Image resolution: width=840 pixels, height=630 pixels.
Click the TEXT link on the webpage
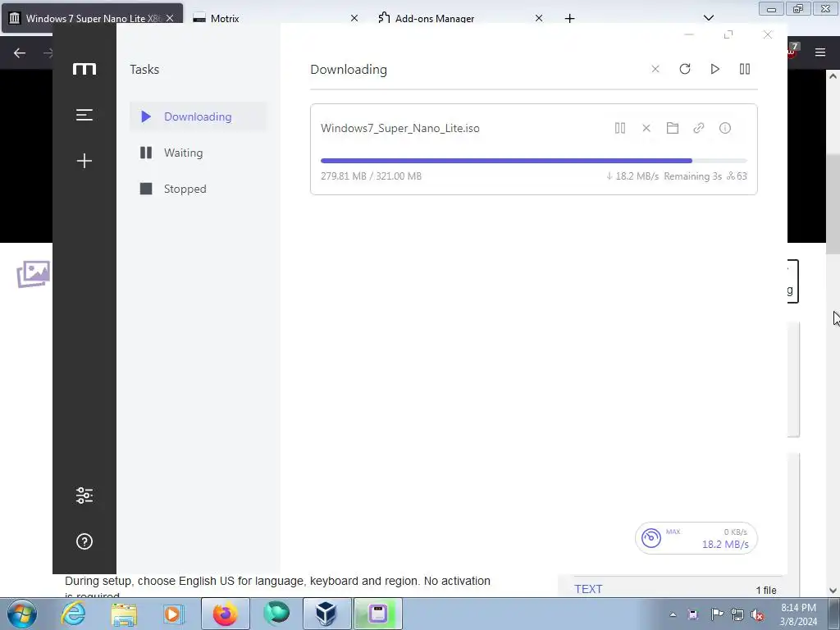(x=588, y=589)
